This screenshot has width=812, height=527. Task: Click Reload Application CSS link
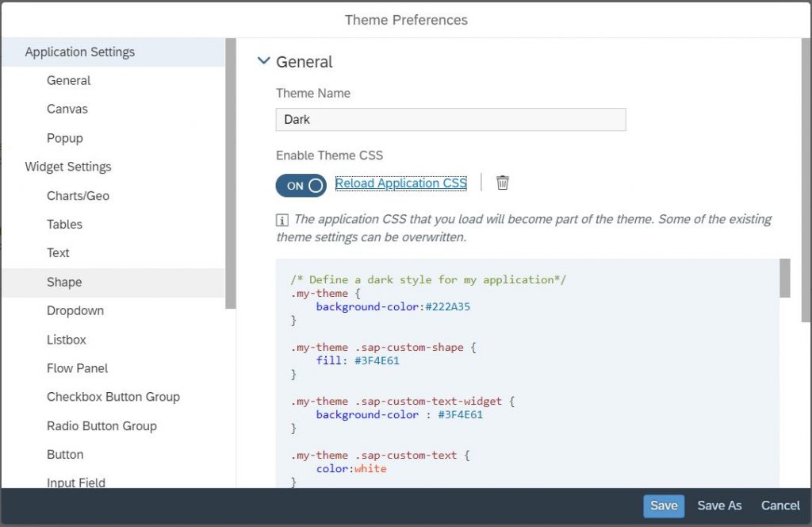[x=400, y=183]
